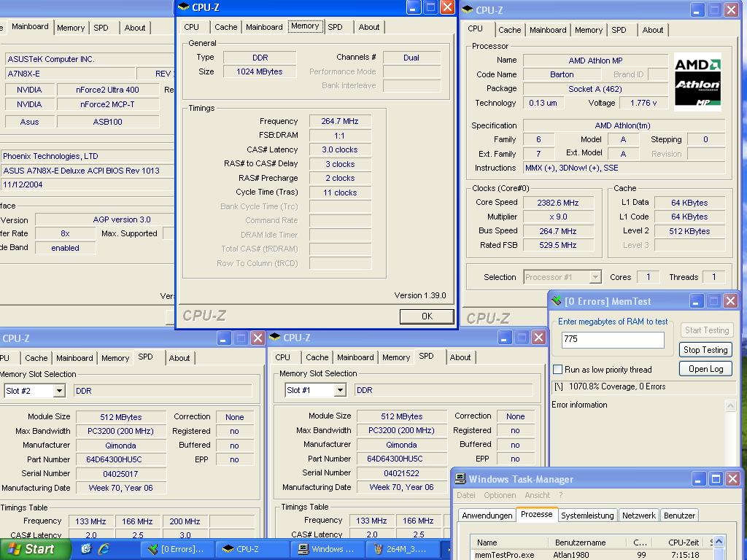Image resolution: width=747 pixels, height=560 pixels.
Task: Open the Systemleistung tab in Task-Manager
Action: pos(587,516)
